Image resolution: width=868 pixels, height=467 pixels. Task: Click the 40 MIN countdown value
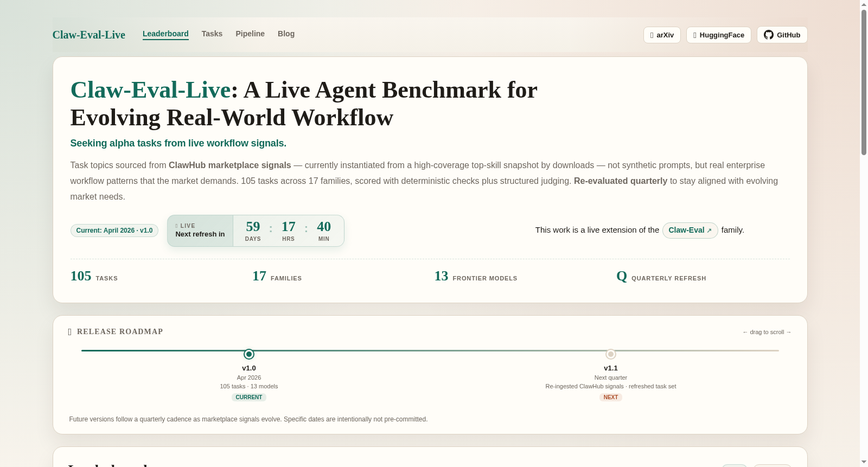pos(324,231)
